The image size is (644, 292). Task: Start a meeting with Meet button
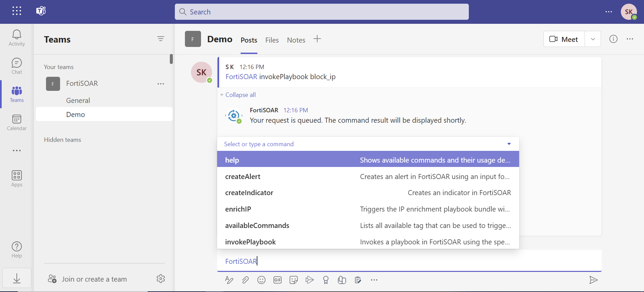click(564, 39)
